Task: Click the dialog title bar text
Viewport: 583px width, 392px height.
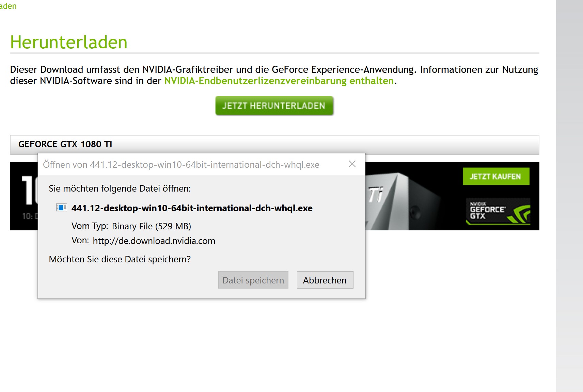Action: tap(181, 165)
